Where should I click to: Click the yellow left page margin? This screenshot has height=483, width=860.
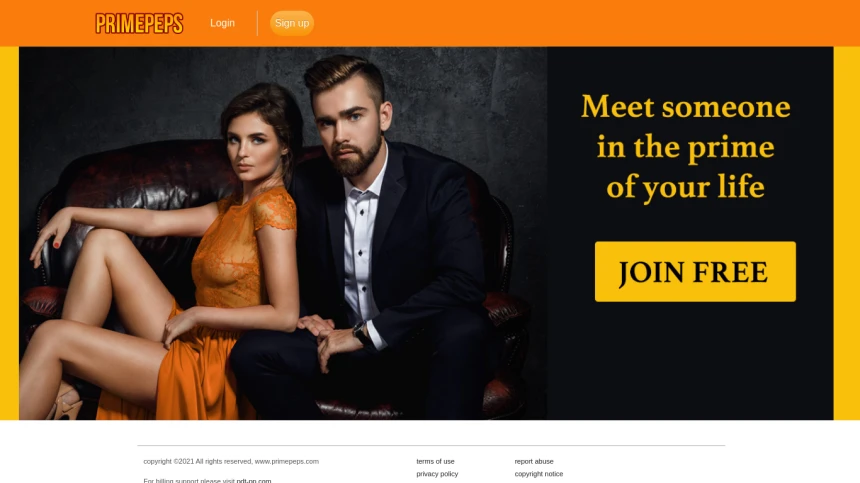(9, 233)
